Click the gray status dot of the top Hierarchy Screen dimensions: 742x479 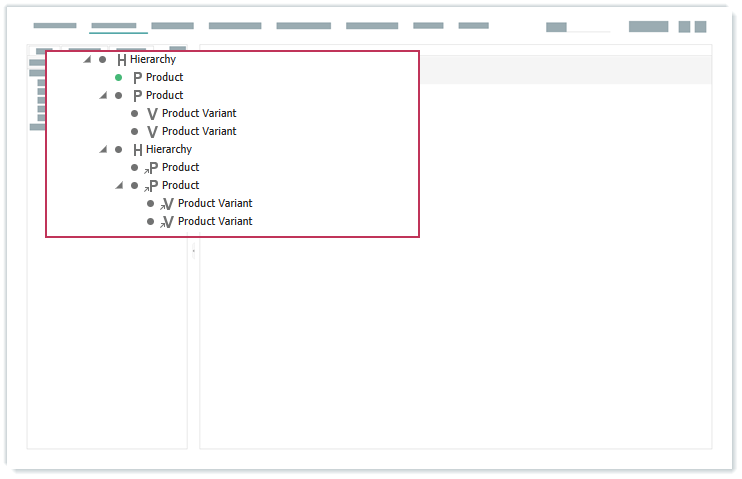[102, 59]
